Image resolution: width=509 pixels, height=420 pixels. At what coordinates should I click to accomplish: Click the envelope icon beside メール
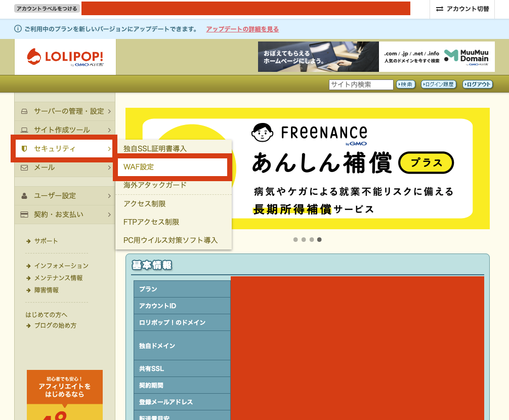tap(24, 167)
